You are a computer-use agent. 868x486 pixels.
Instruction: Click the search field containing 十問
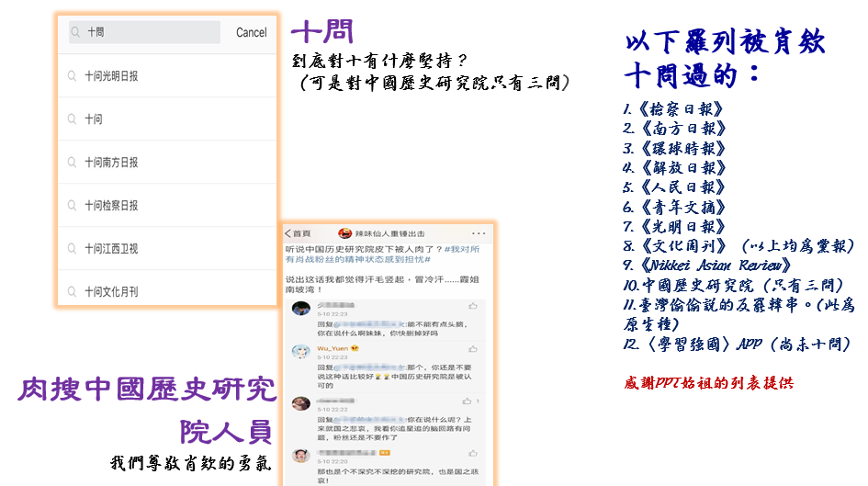[x=144, y=32]
